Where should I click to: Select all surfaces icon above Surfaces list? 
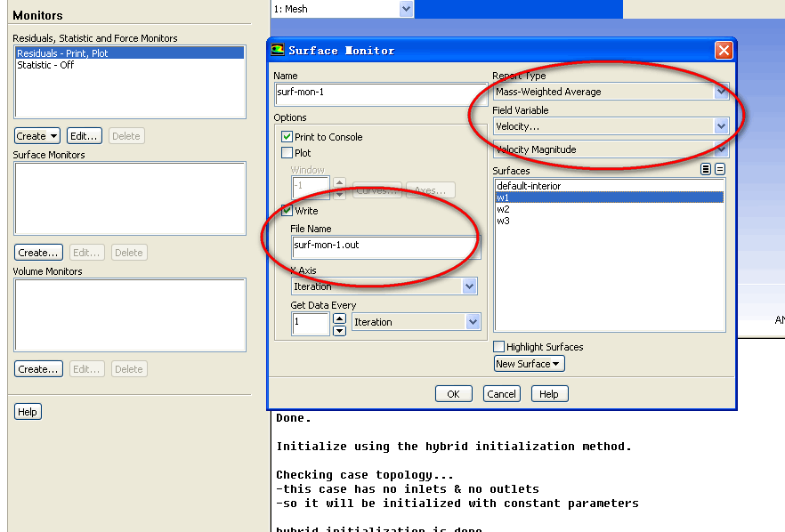pos(706,169)
